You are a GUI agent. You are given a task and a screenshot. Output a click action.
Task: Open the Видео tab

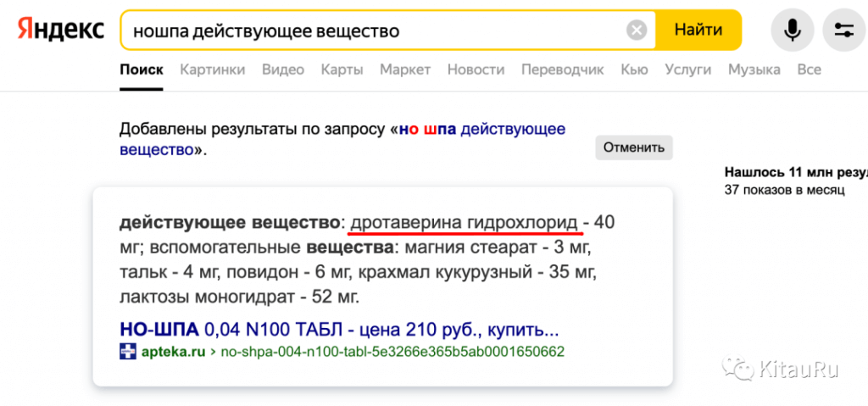coord(283,70)
